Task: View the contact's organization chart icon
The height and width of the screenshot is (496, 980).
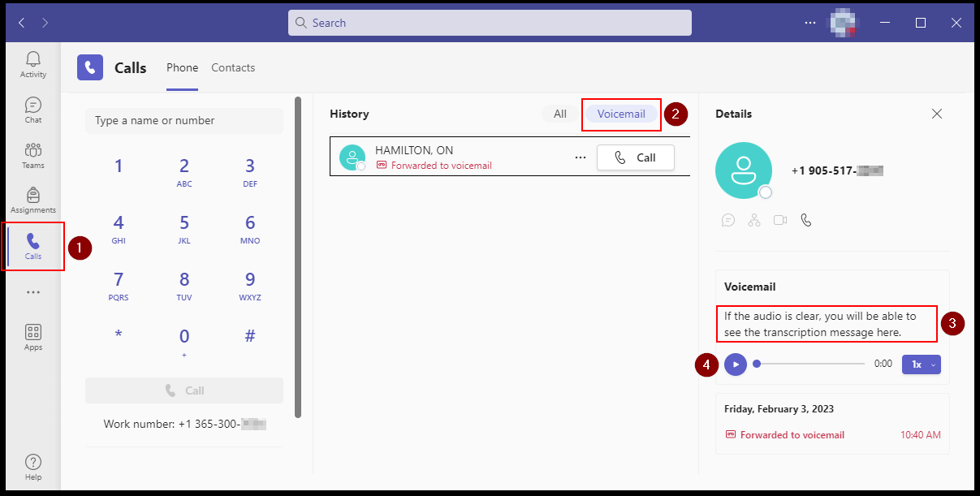Action: 754,219
